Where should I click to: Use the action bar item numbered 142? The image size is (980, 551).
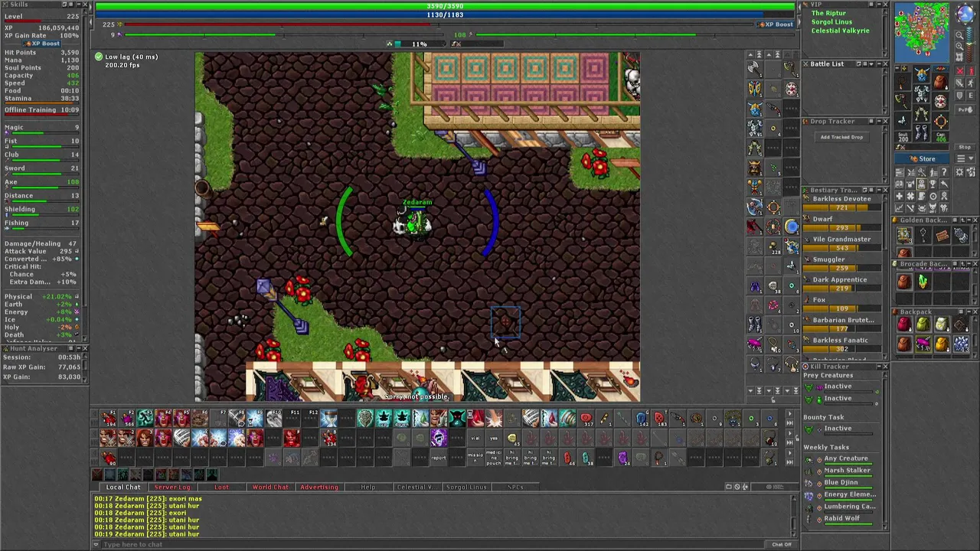coord(642,418)
